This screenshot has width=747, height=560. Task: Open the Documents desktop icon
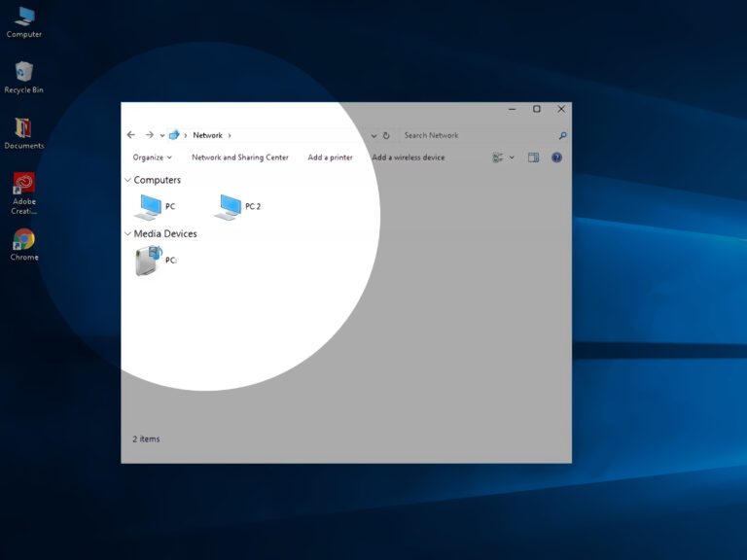coord(23,133)
